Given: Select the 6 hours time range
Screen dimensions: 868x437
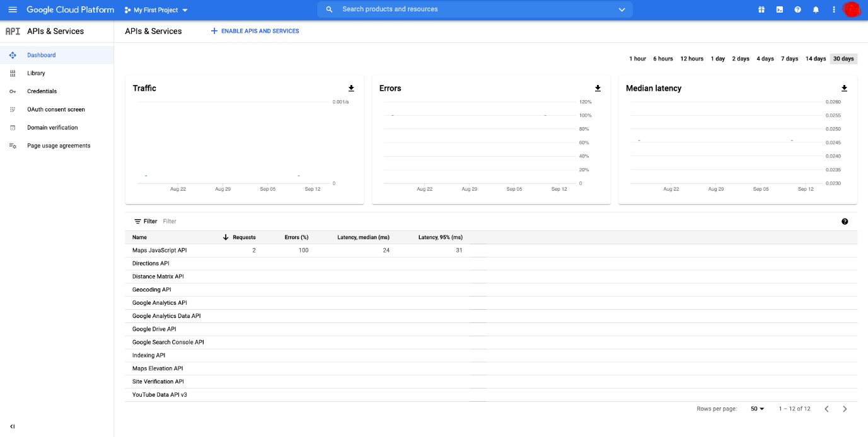Looking at the screenshot, I should click(663, 59).
